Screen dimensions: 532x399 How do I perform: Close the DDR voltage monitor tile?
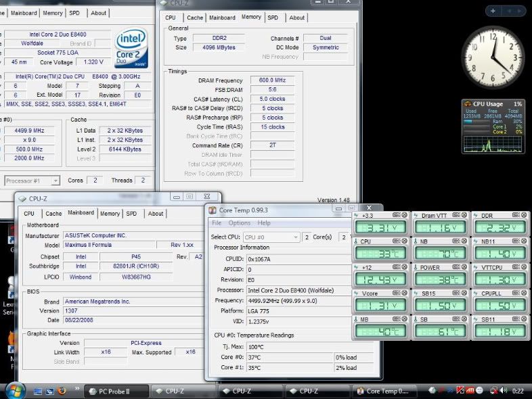pos(524,215)
